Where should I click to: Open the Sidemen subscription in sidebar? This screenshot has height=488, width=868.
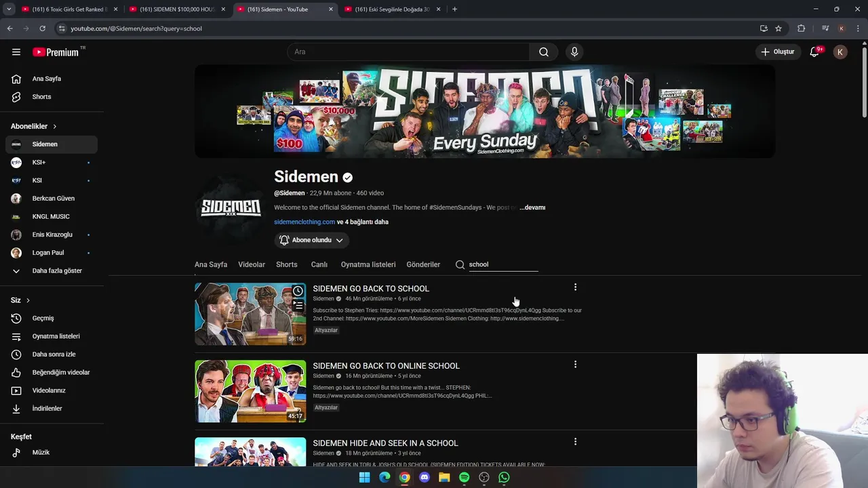point(52,144)
